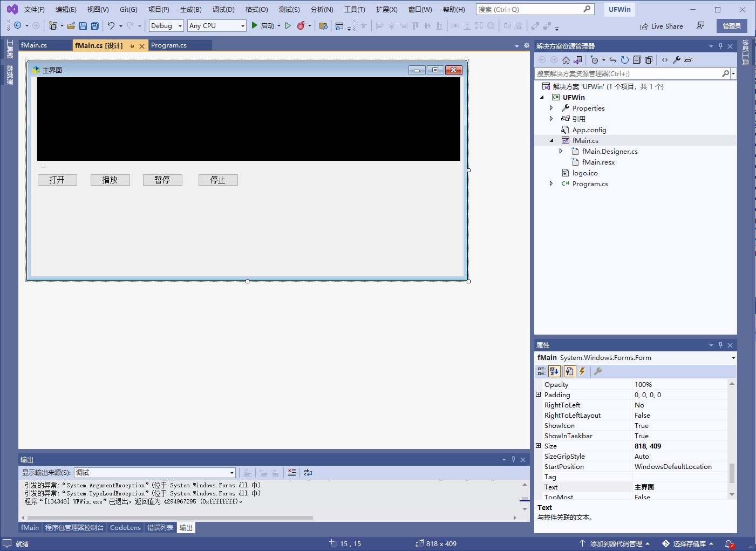Click the 播放 button on the form

pos(110,180)
